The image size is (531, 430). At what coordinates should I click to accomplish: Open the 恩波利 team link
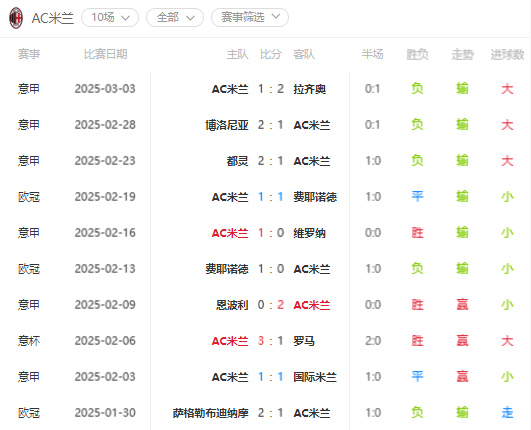coord(232,305)
